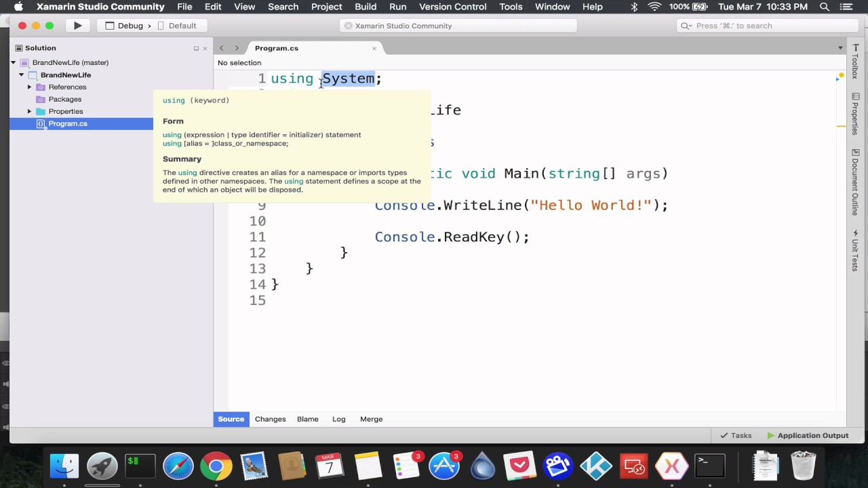Close the Program.cs tab

coord(374,48)
